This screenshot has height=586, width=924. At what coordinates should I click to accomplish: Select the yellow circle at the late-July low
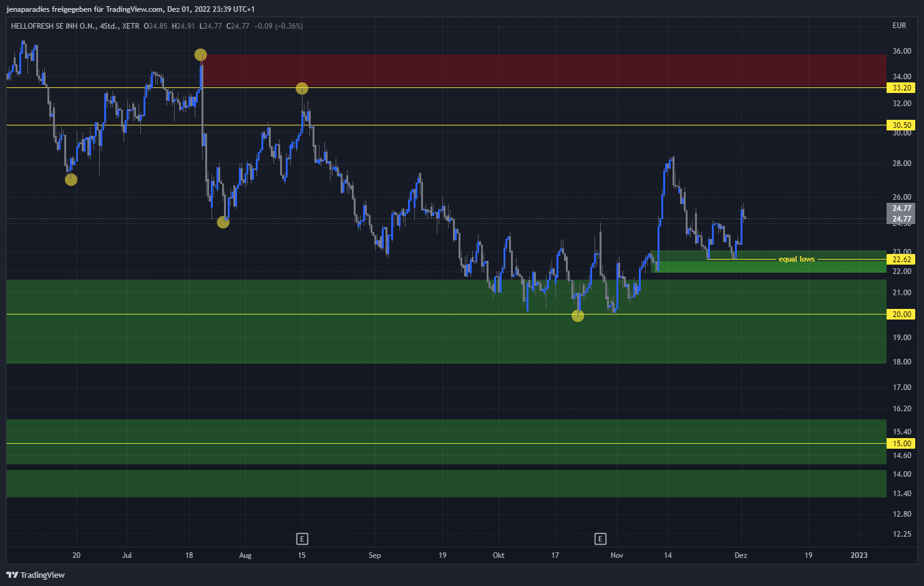[223, 222]
